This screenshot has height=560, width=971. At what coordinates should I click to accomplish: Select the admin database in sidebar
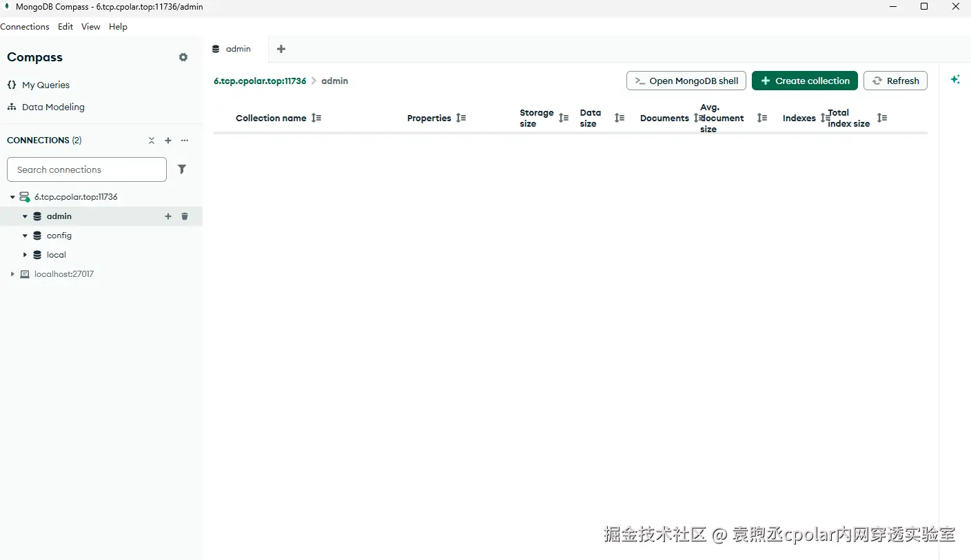[x=59, y=216]
